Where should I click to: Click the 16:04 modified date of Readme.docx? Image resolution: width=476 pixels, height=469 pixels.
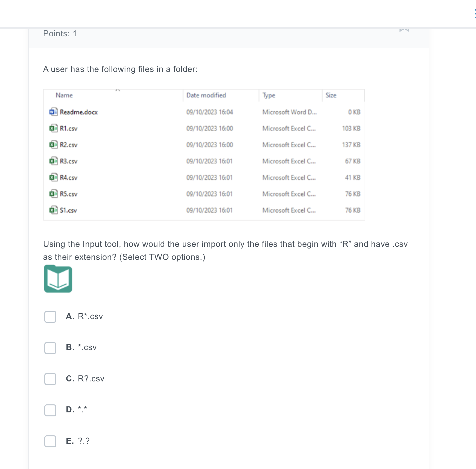tap(210, 112)
